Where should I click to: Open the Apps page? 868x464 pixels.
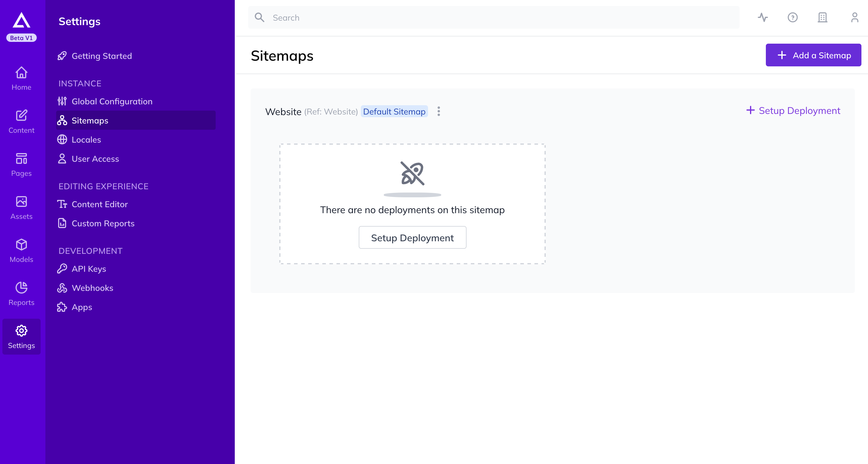(x=136, y=307)
